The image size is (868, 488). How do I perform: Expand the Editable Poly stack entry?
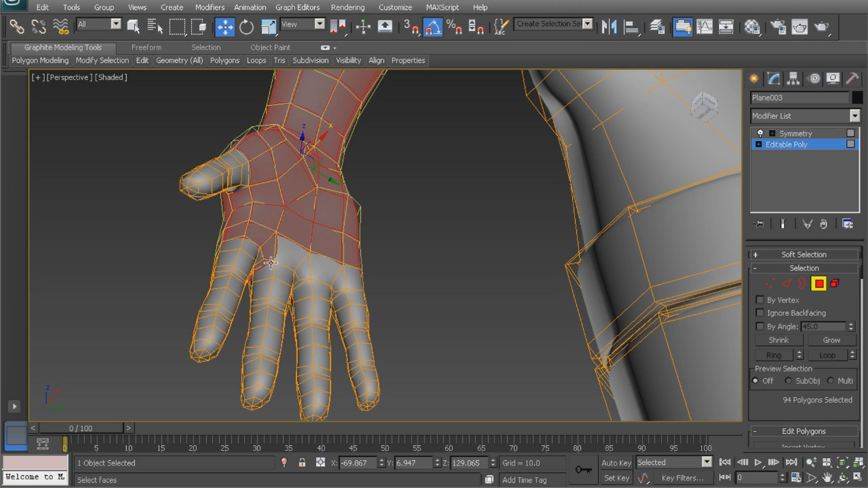pos(759,144)
